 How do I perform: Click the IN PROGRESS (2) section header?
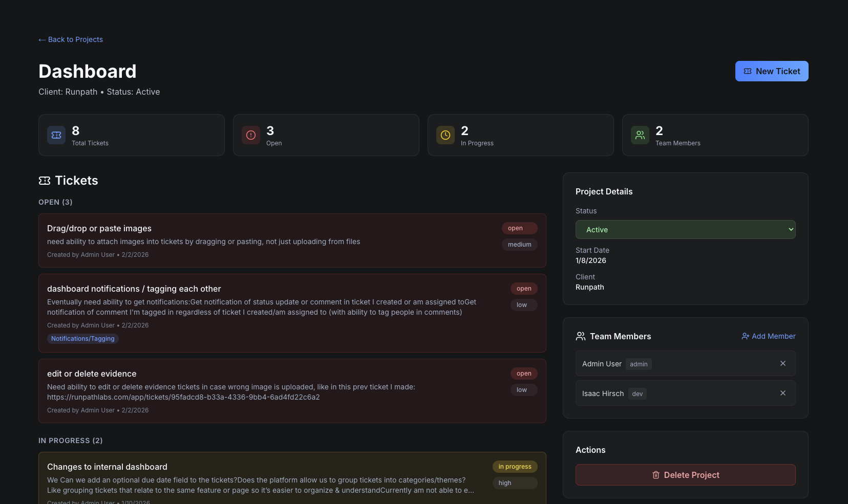pyautogui.click(x=71, y=441)
